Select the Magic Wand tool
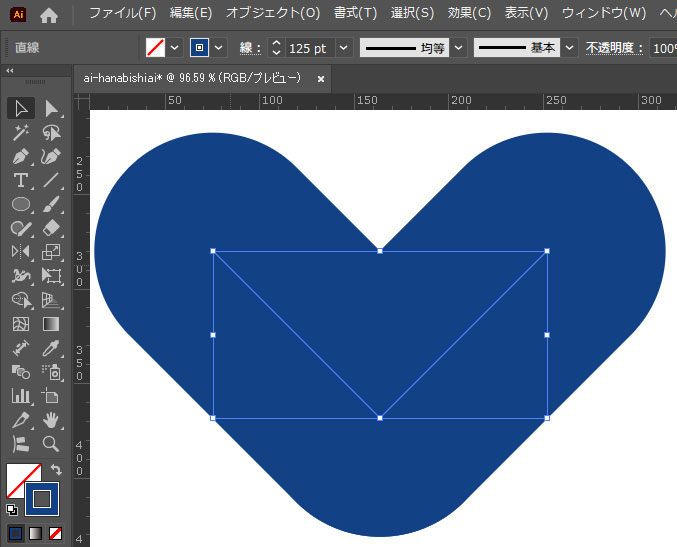 click(x=20, y=132)
